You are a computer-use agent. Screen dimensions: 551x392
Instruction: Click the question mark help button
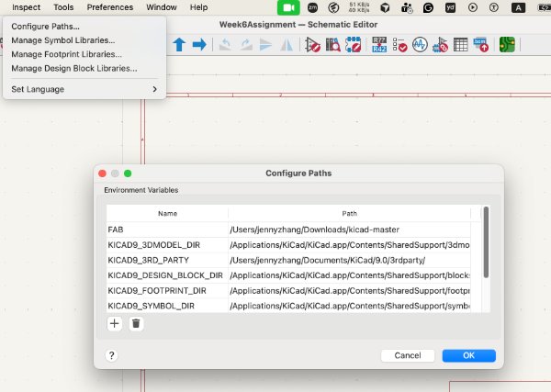111,355
